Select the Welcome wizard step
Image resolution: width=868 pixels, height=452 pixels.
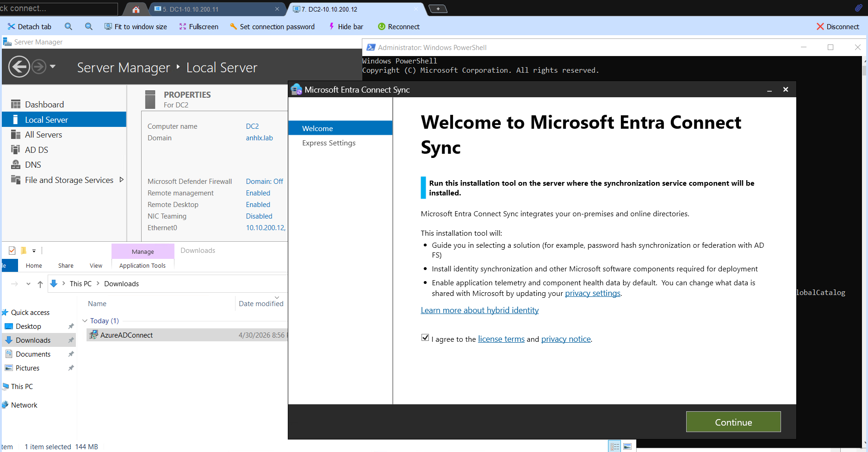point(340,128)
